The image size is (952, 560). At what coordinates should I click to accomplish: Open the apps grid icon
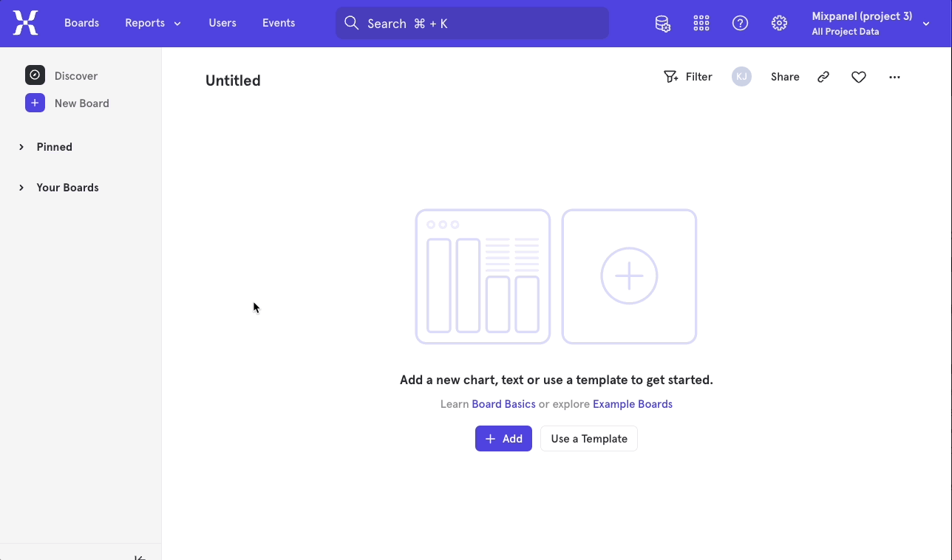701,24
